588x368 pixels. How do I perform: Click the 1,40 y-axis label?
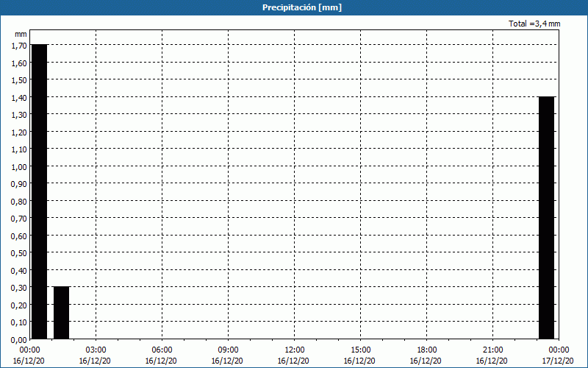click(x=19, y=98)
